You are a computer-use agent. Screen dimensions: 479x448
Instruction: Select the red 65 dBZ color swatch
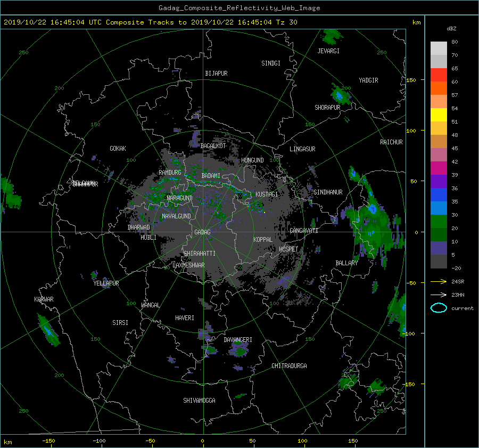pos(439,75)
